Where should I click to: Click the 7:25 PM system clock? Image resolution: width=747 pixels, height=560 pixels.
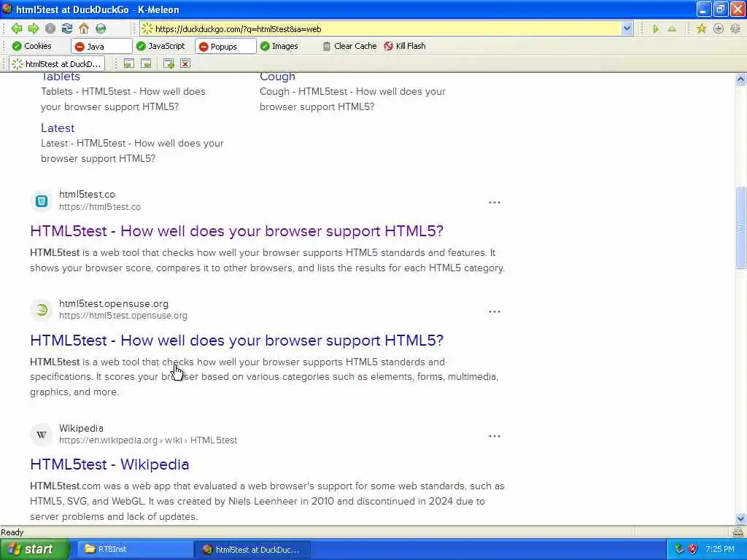tap(720, 549)
